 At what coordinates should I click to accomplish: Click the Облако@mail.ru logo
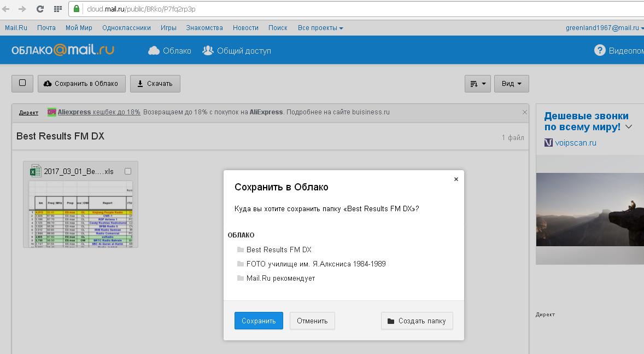tap(63, 50)
